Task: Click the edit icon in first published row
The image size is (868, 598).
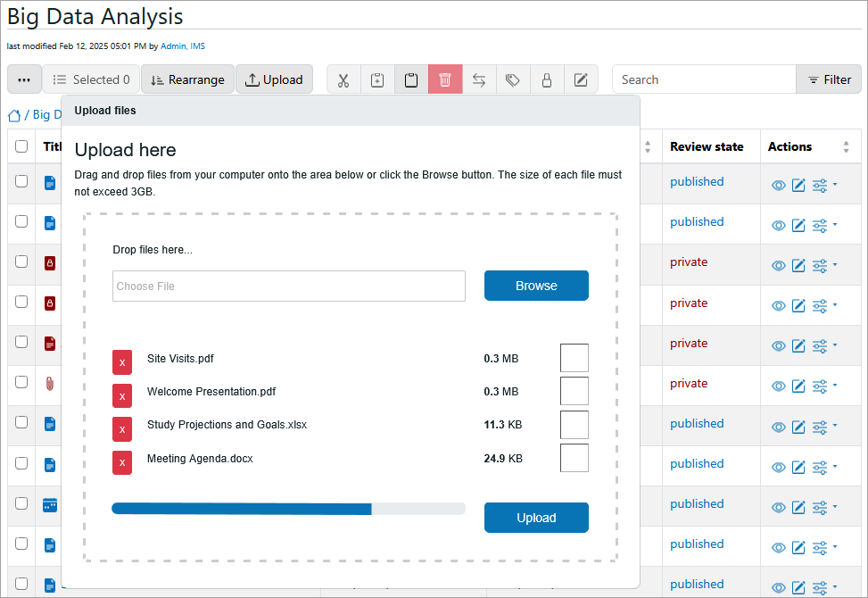Action: click(798, 185)
